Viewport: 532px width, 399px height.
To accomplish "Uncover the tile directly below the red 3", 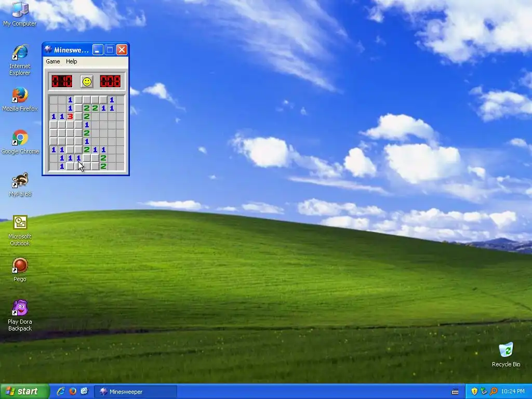I will 70,125.
